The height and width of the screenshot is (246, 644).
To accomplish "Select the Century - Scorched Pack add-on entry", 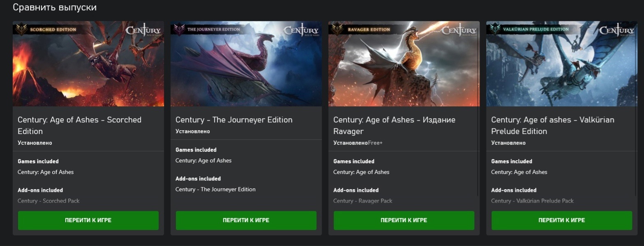I will (x=49, y=201).
